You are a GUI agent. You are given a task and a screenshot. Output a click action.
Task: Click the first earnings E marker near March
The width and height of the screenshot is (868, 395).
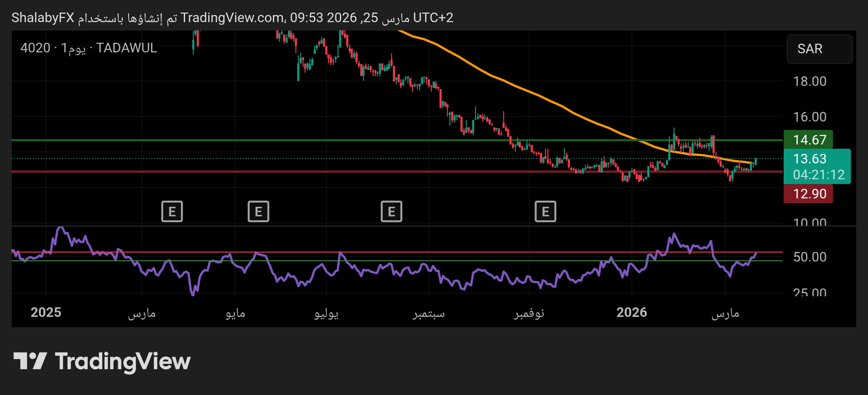pyautogui.click(x=172, y=212)
